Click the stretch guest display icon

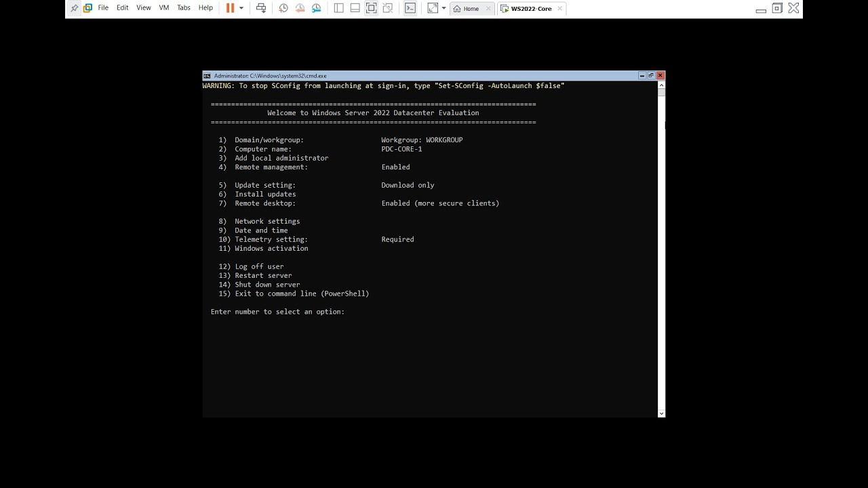[x=433, y=8]
